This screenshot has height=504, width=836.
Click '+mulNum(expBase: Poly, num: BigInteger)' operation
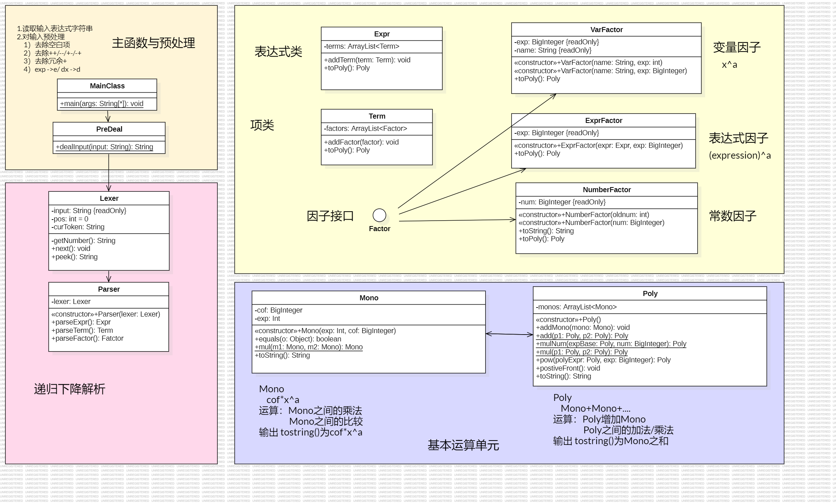[611, 344]
